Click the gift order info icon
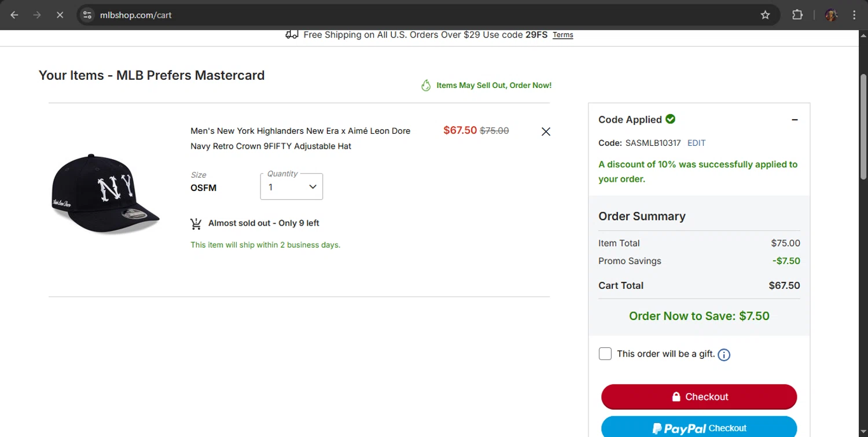 point(724,355)
